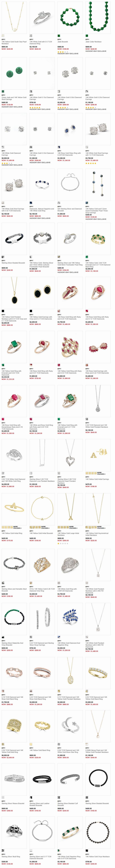The width and height of the screenshot is (115, 868).
Task: Expand More Colours under Yellow Gold Initial Ring
Action: (17, 527)
